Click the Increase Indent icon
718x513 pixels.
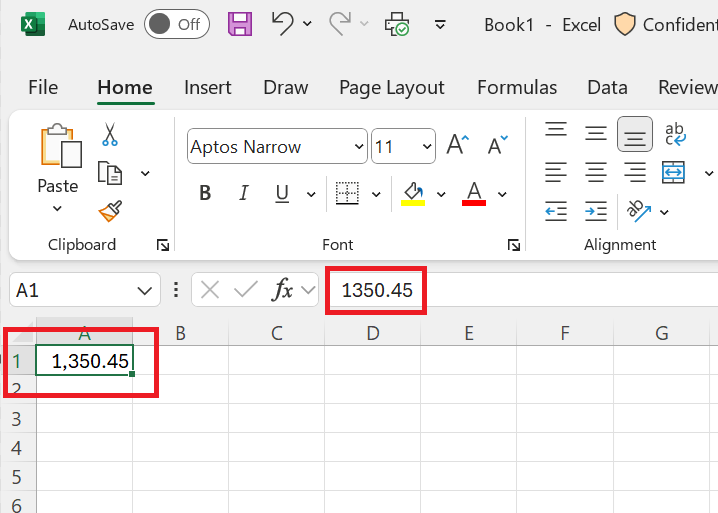596,211
